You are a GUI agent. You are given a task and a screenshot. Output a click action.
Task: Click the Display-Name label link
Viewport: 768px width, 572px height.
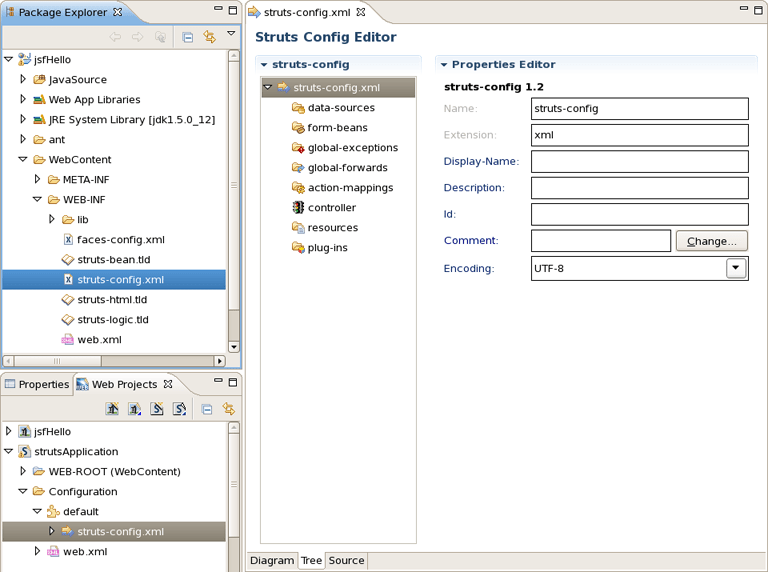(481, 162)
